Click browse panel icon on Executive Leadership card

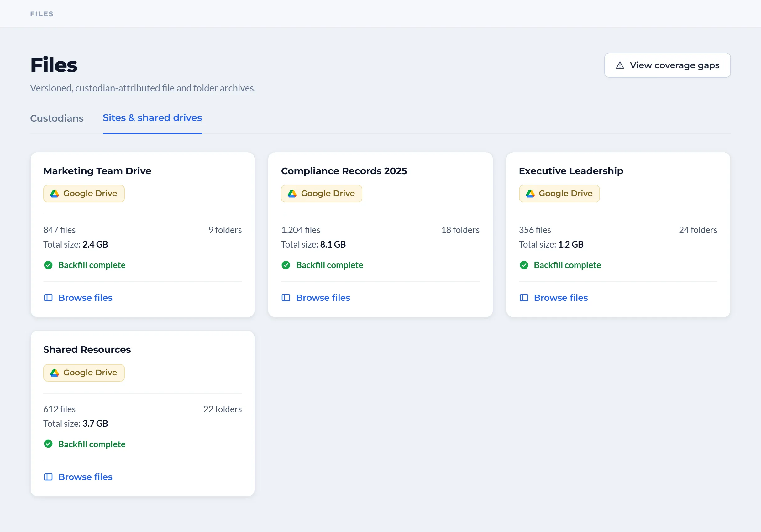pos(524,298)
